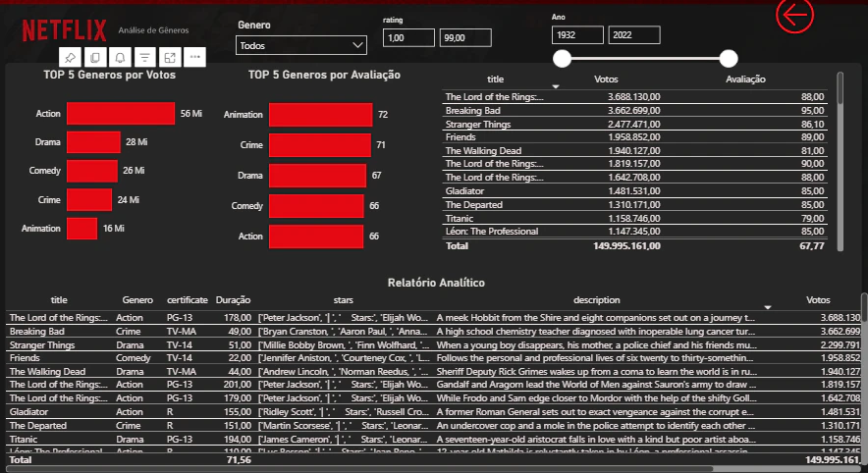Click the right handle of Ano slider

[729, 59]
